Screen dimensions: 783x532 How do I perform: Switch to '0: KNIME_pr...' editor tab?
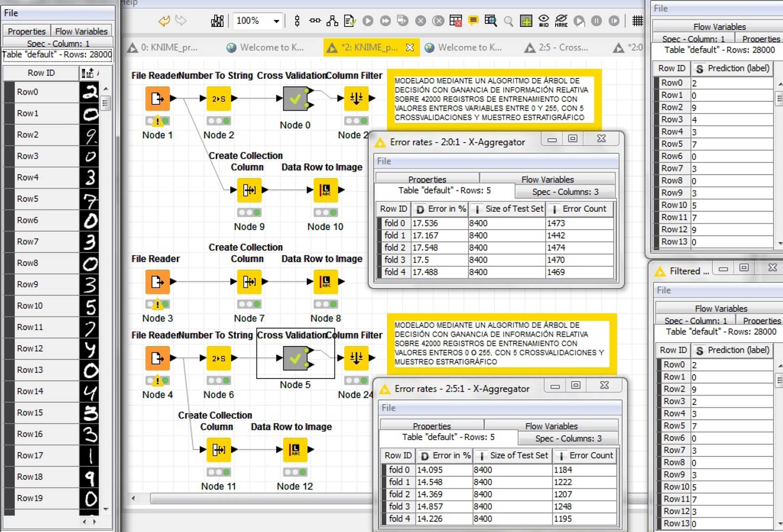point(169,48)
